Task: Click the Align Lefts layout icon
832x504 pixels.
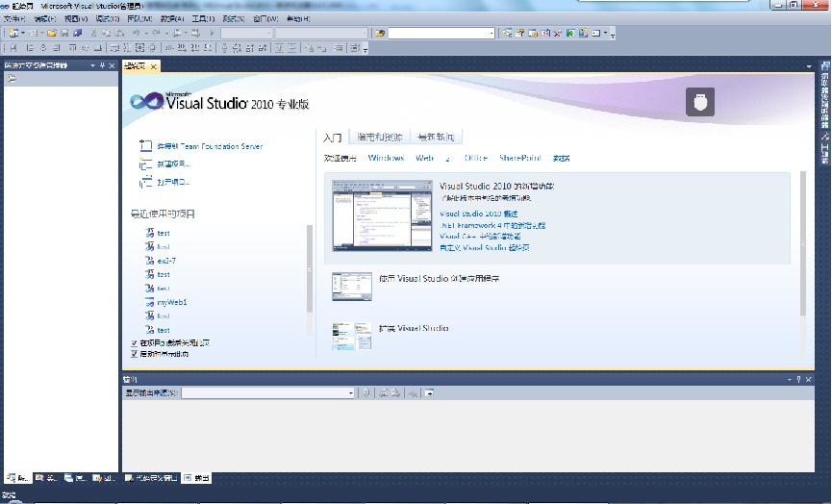Action: 30,48
